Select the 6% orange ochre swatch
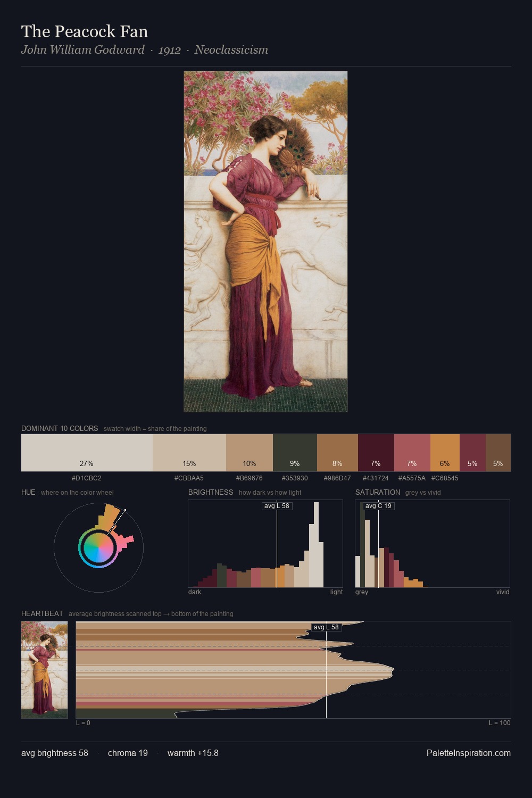Viewport: 532px width, 798px height. [x=445, y=453]
